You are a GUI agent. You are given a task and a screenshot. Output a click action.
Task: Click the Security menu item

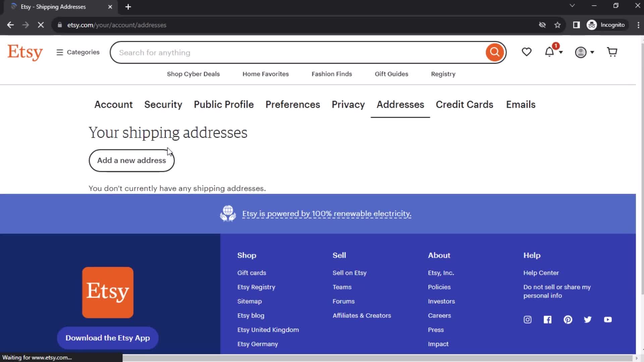[x=163, y=104]
